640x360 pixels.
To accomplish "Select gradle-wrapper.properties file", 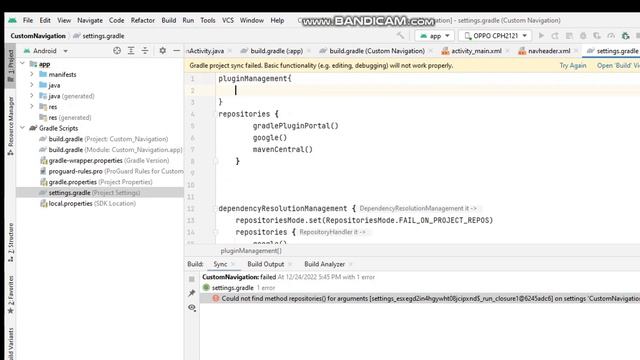I will pos(104,160).
